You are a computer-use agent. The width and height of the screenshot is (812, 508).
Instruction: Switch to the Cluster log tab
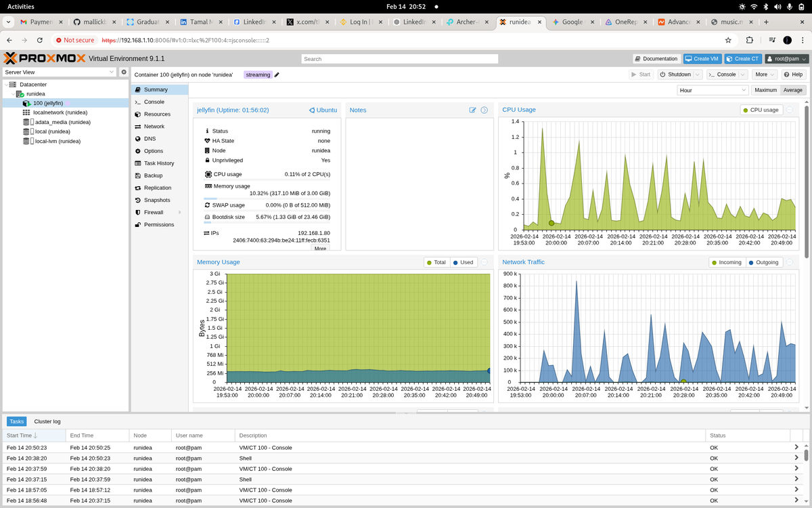(x=47, y=421)
